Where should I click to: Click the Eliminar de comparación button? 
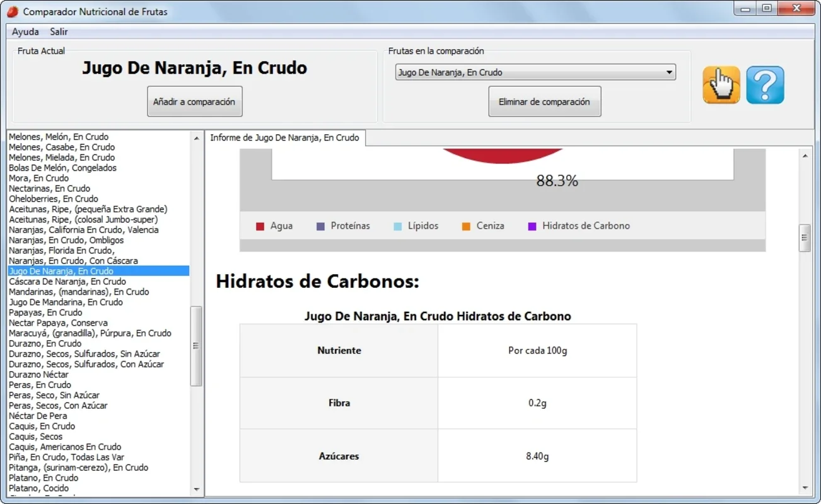[544, 101]
